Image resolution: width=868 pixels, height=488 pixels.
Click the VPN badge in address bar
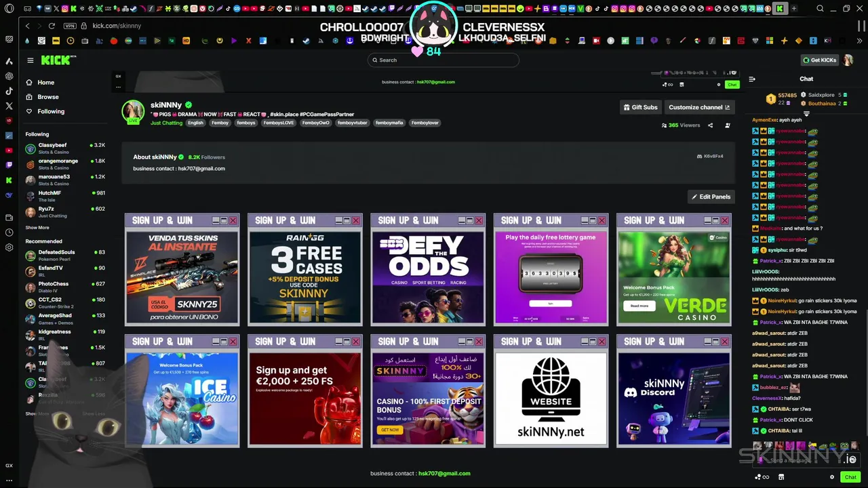70,26
